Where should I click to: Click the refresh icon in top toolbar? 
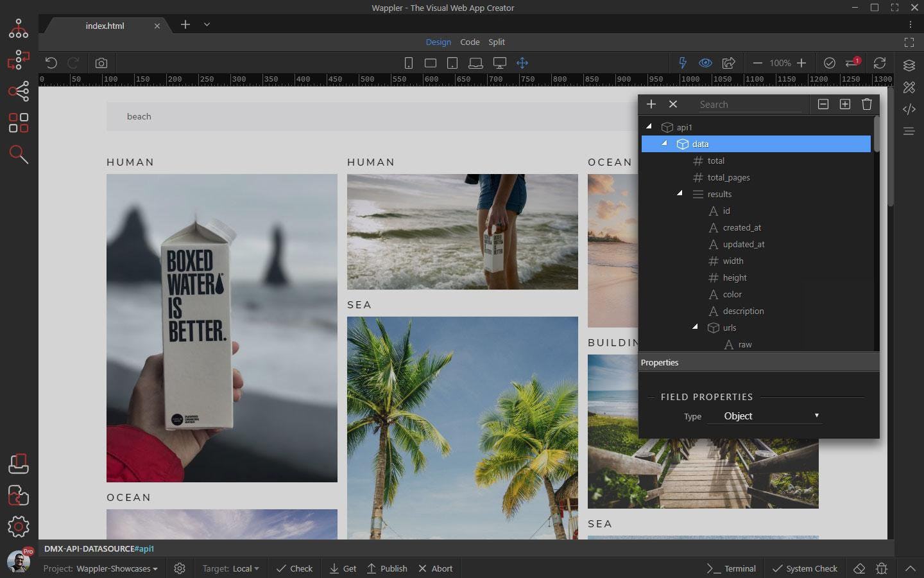(x=880, y=63)
